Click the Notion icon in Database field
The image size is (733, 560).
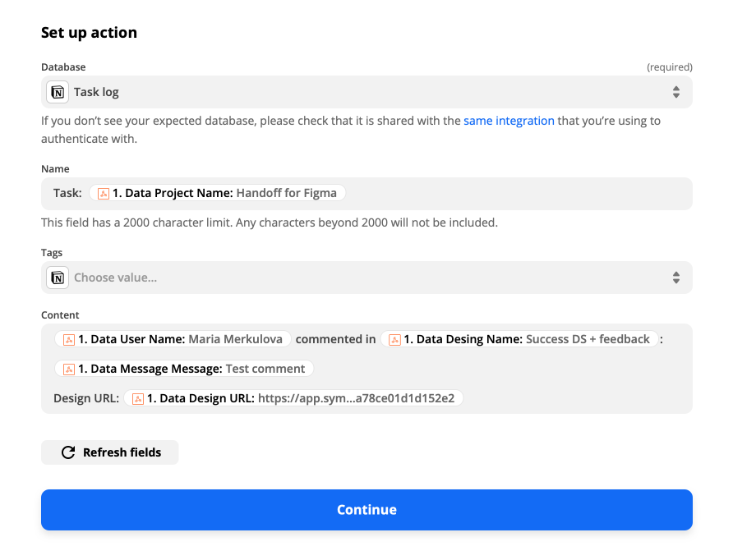(58, 92)
